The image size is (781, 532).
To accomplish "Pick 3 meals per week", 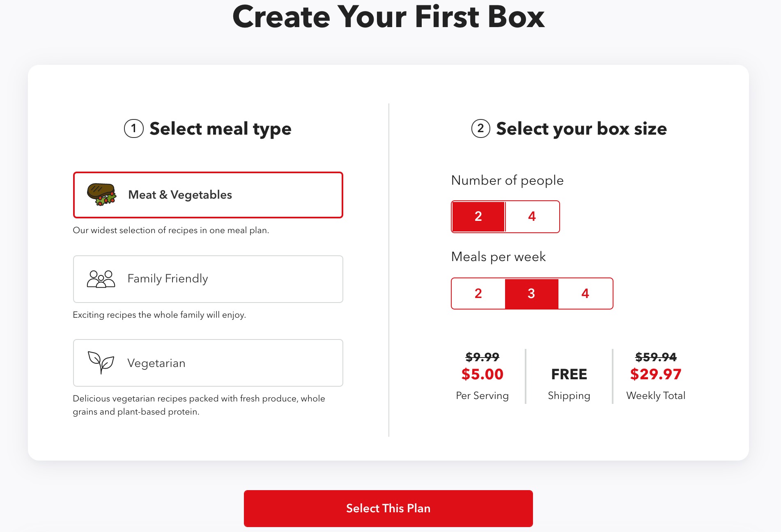I will coord(532,294).
